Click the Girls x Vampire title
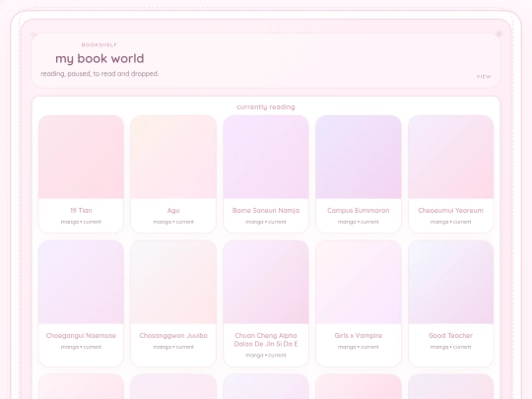Viewport: 532px width, 399px height. coord(359,336)
